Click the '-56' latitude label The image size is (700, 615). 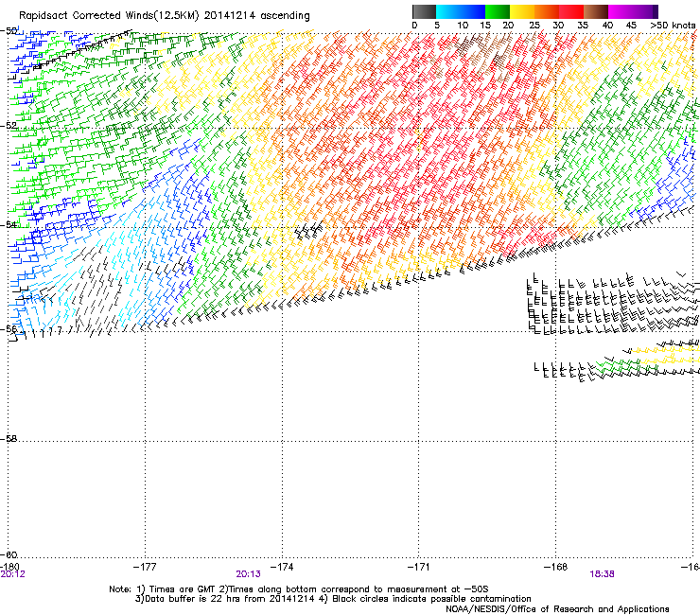tap(9, 328)
